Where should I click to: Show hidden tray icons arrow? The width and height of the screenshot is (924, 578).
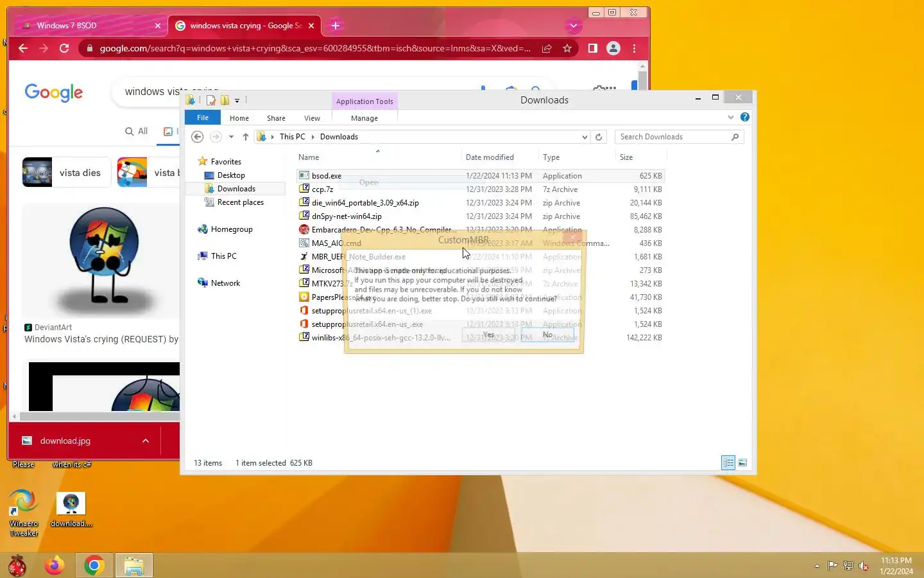tap(817, 566)
